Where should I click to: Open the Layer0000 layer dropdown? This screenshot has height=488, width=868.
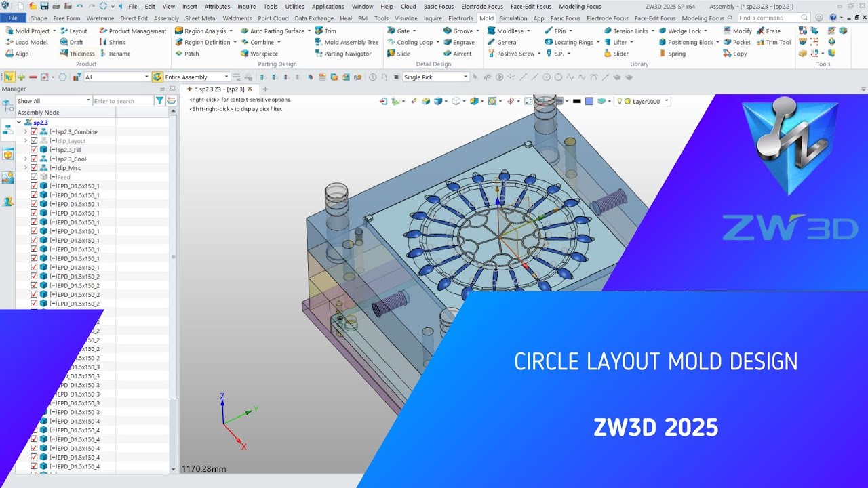[642, 101]
